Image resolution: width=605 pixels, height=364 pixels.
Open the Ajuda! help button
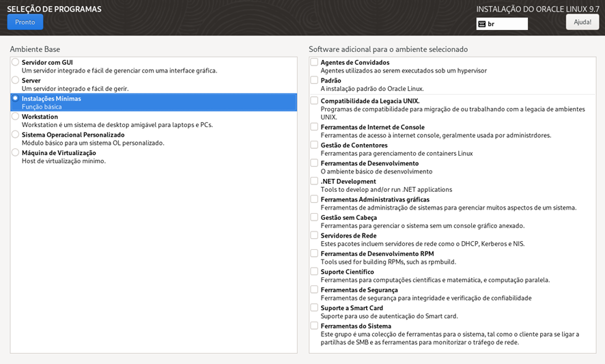(x=582, y=22)
